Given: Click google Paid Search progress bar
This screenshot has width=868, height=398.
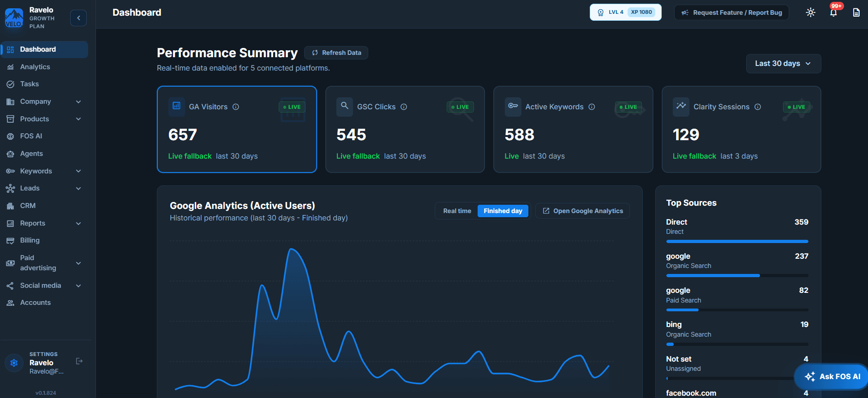Looking at the screenshot, I should tap(737, 310).
